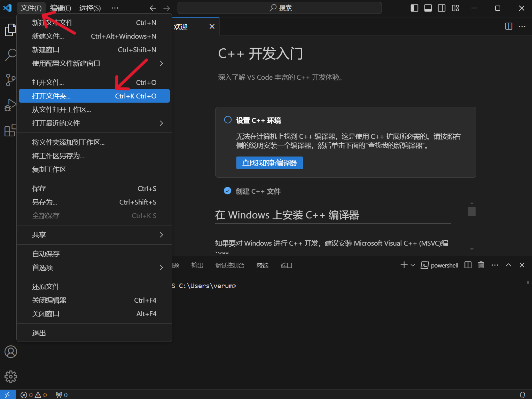
Task: Choose 退出 menu item
Action: coord(94,333)
